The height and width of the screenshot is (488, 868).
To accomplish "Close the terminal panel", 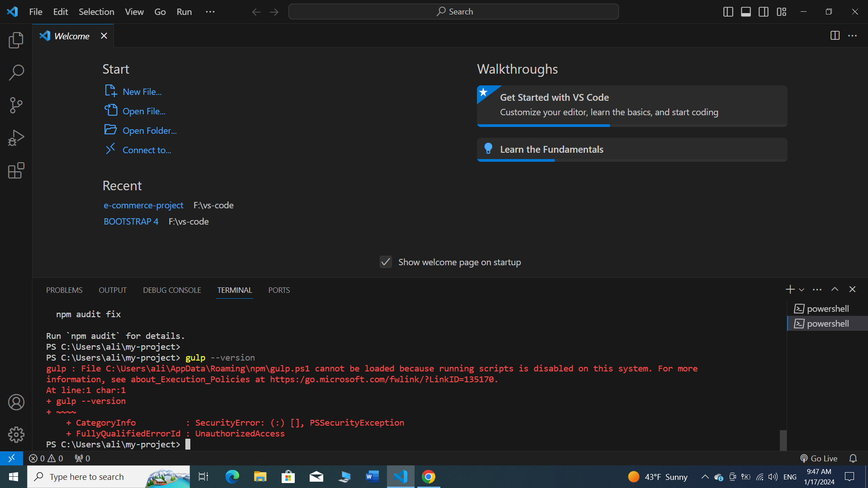I will (853, 289).
